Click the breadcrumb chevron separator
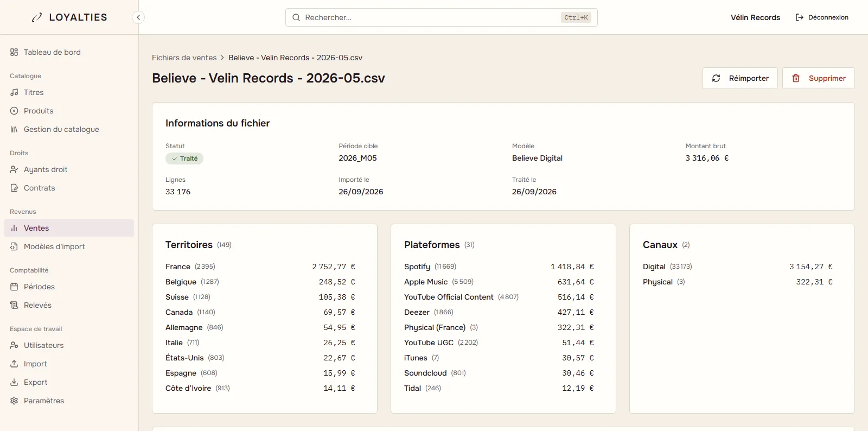The image size is (868, 431). click(x=222, y=58)
